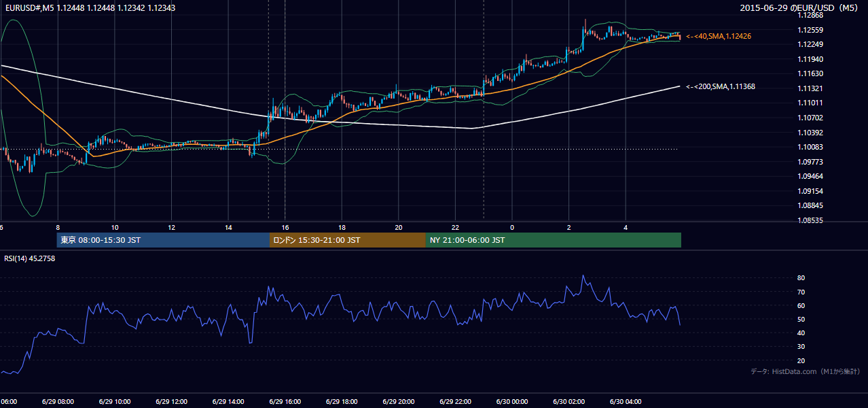Select the 40 SMA label 1.12426

[719, 36]
